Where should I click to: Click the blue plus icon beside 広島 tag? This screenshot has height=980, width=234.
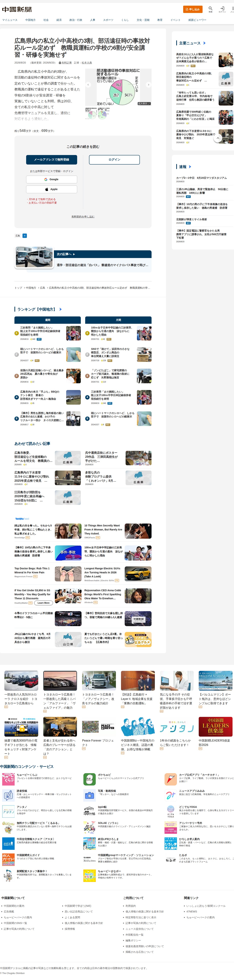point(25,236)
